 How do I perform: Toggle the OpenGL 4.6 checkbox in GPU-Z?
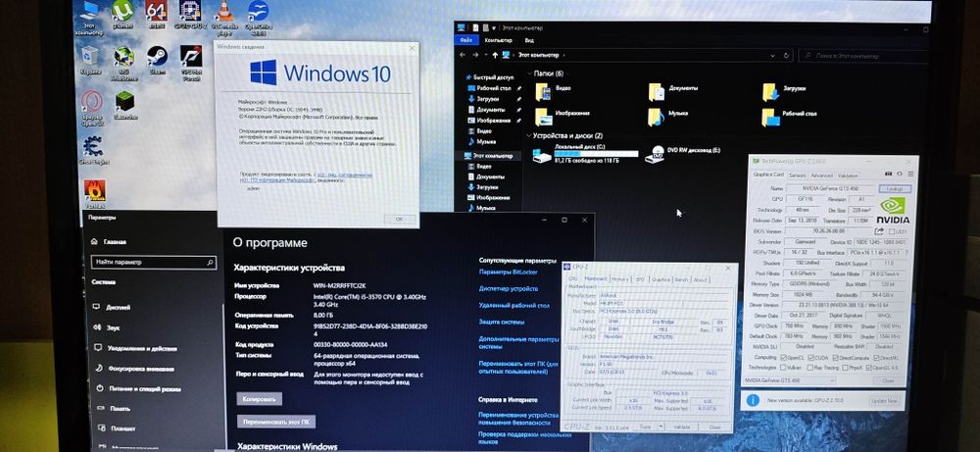click(x=870, y=368)
